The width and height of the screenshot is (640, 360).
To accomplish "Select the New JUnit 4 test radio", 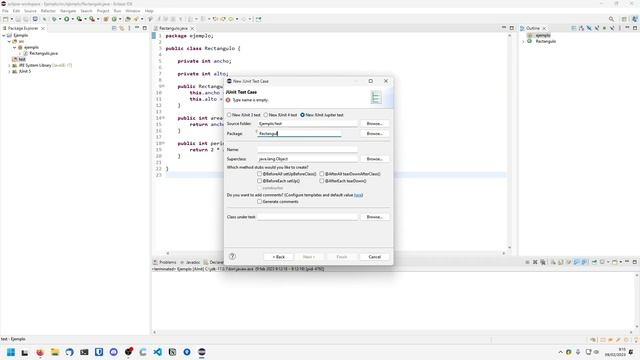I will 266,115.
